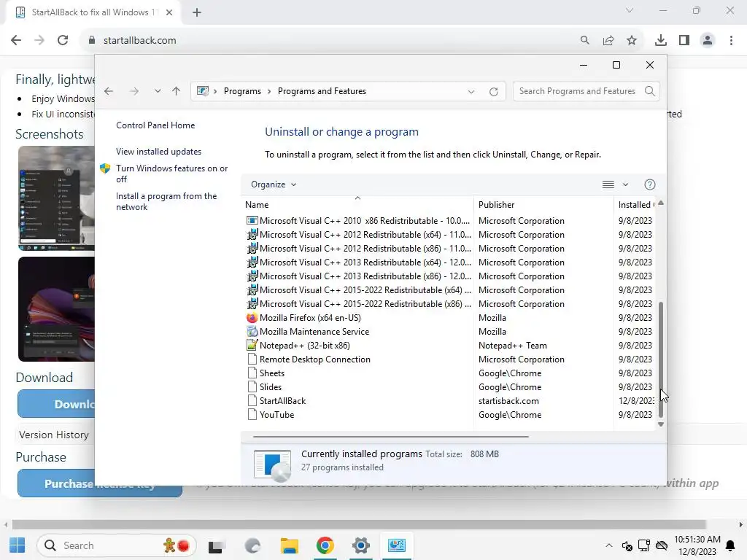The height and width of the screenshot is (560, 747).
Task: Click the program list horizontal scrollbar
Action: point(391,436)
